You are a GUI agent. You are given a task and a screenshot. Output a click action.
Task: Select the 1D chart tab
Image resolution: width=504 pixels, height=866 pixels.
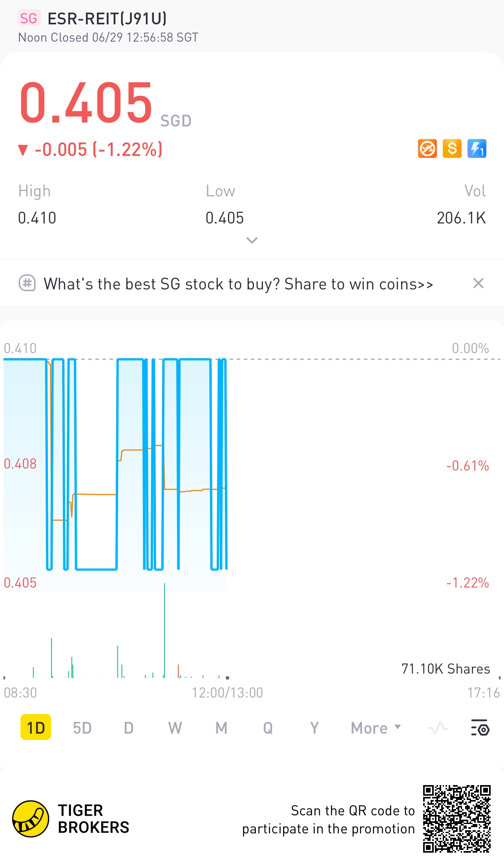tap(36, 728)
